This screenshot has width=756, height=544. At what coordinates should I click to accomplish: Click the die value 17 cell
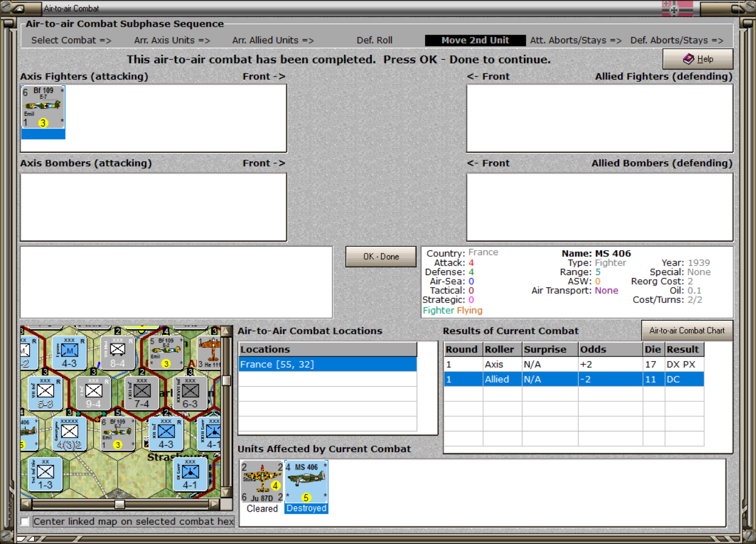654,364
